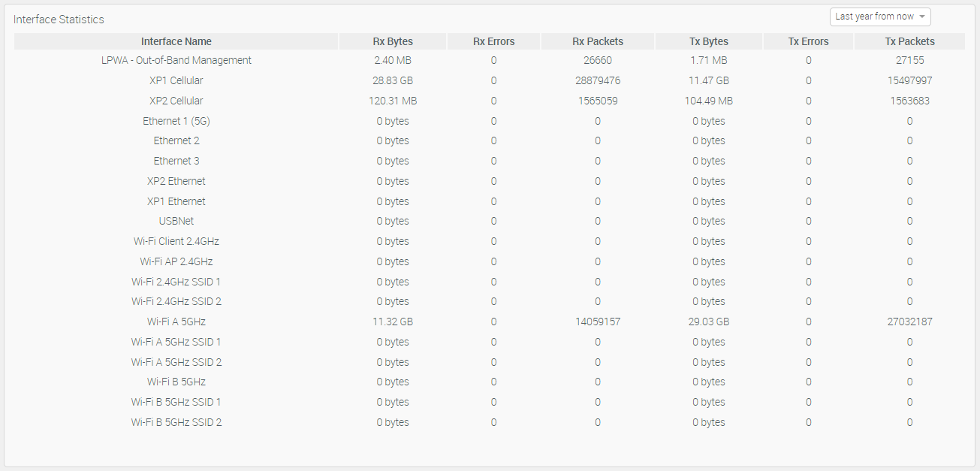Screen dimensions: 980x471
Task: Select the Tx Bytes column header
Action: coord(709,41)
